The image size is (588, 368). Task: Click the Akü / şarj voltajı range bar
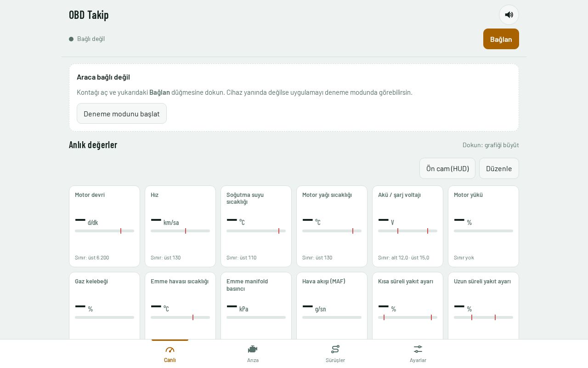pyautogui.click(x=407, y=231)
